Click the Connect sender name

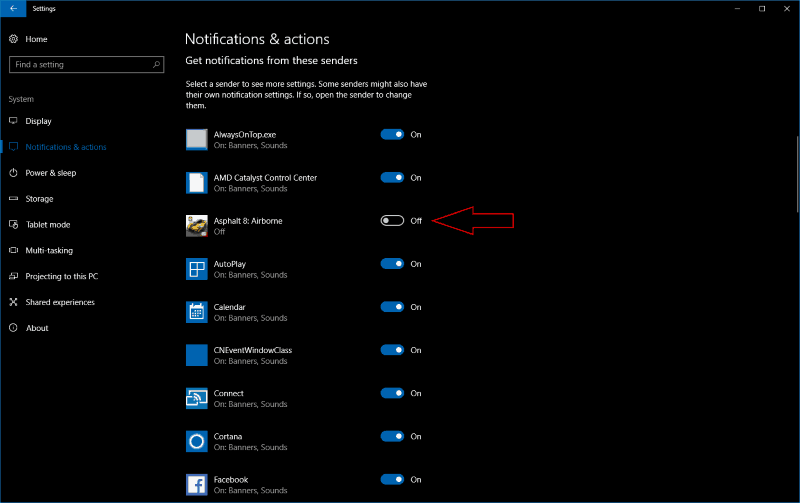point(229,393)
